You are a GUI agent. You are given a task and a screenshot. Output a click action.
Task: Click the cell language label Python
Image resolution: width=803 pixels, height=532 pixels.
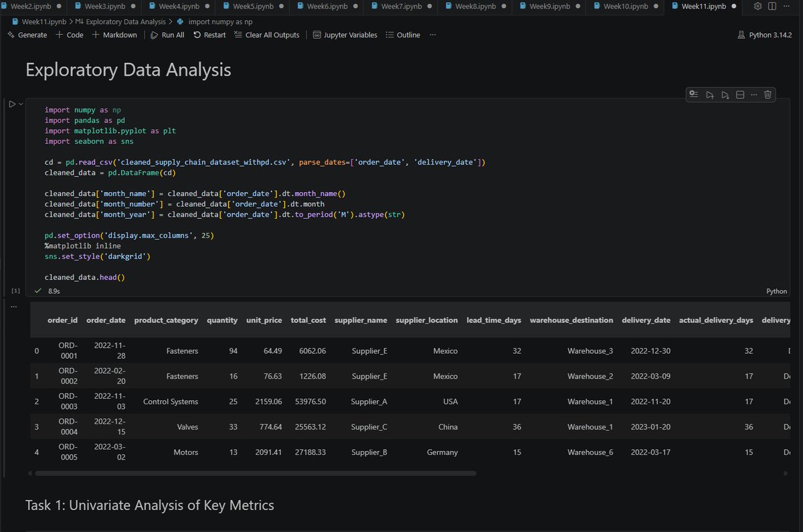point(777,291)
